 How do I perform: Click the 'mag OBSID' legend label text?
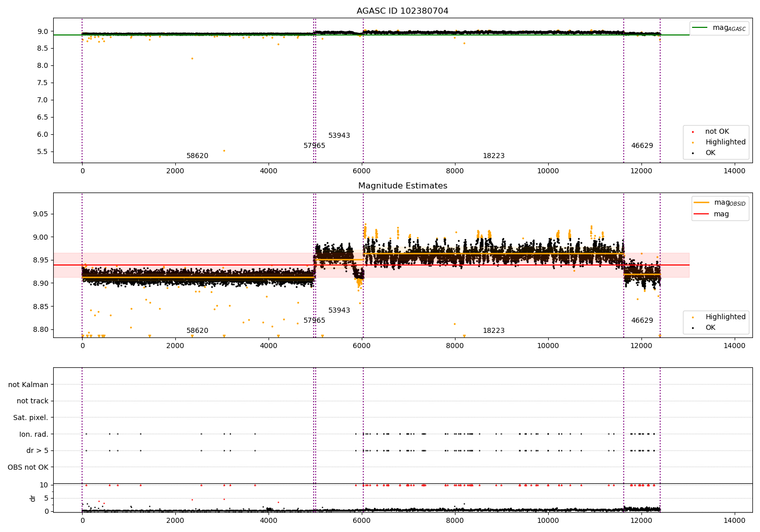(730, 203)
